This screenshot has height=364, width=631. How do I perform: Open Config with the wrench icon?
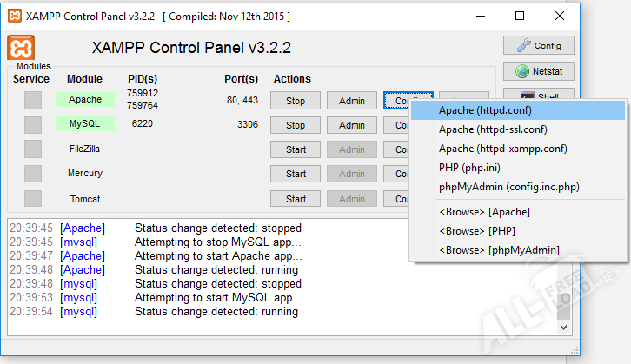click(538, 46)
